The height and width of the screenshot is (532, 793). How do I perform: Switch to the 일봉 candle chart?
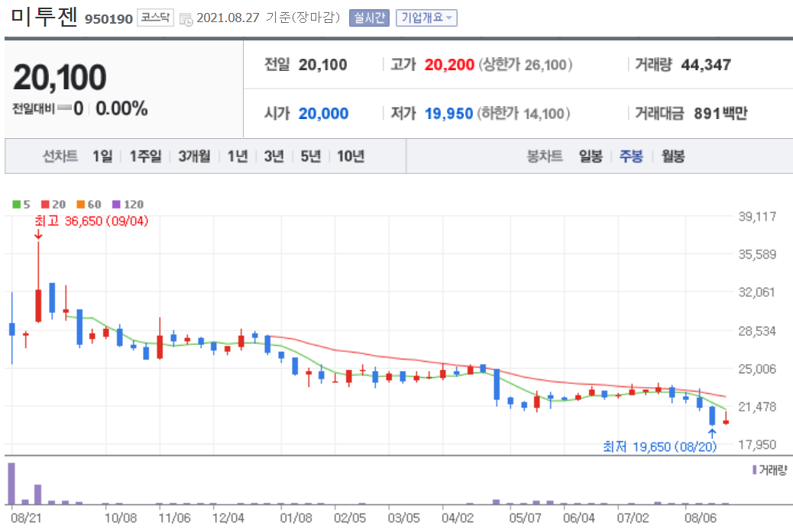591,156
